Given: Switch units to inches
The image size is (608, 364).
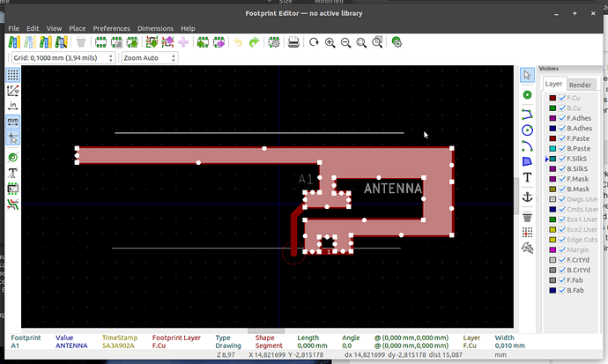Looking at the screenshot, I should [x=13, y=106].
